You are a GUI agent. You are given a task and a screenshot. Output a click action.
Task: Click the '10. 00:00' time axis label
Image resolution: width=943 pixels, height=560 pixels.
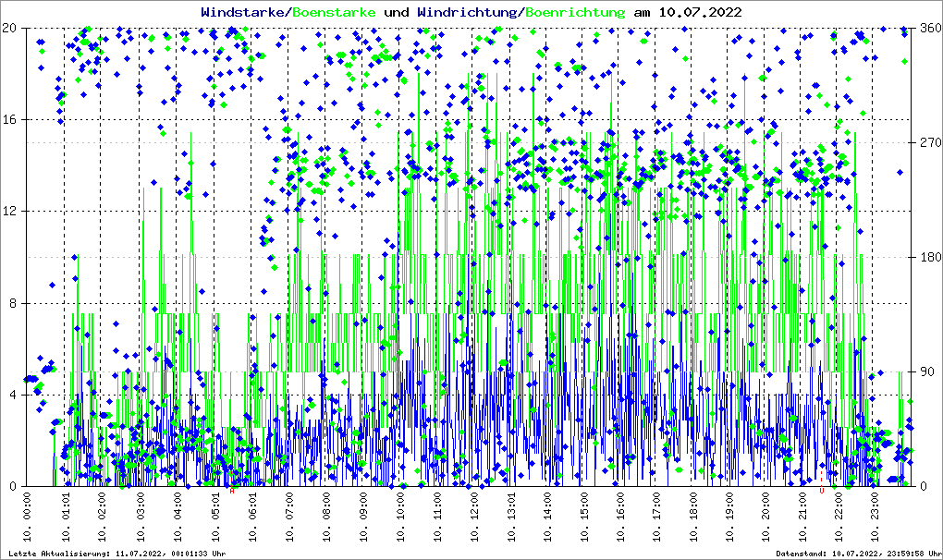coord(28,518)
